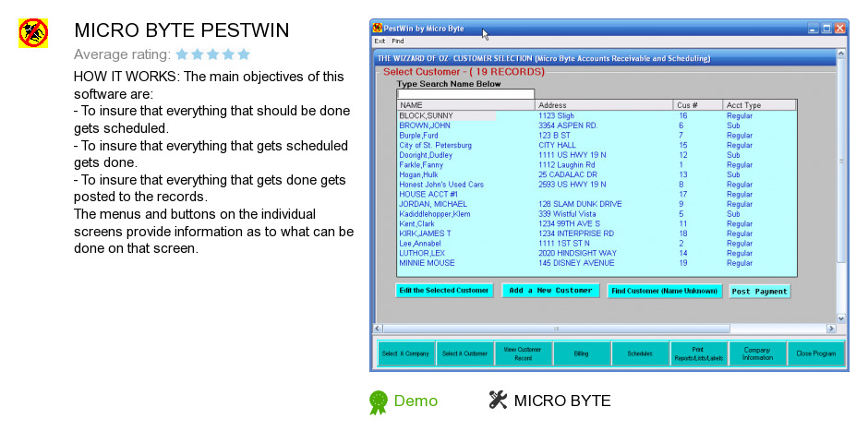Click the horizontal scrollbar left arrow
868x443 pixels.
click(378, 329)
